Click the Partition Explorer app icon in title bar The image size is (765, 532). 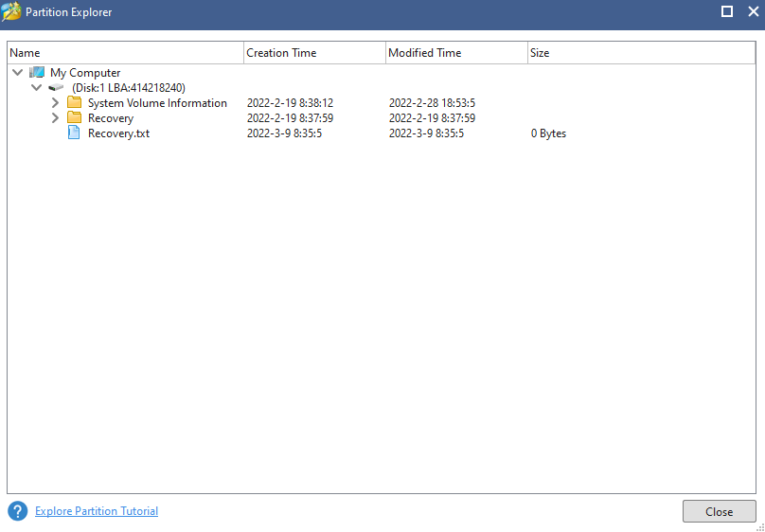[11, 11]
